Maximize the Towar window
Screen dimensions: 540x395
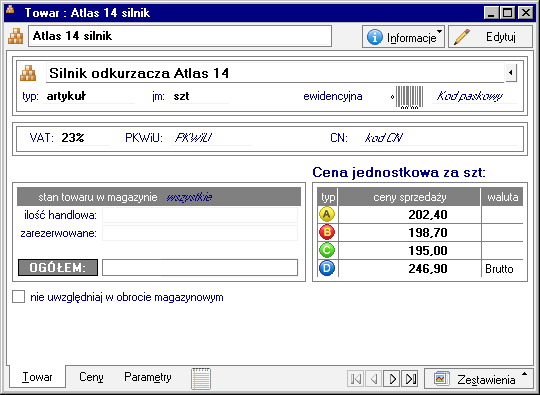click(508, 13)
